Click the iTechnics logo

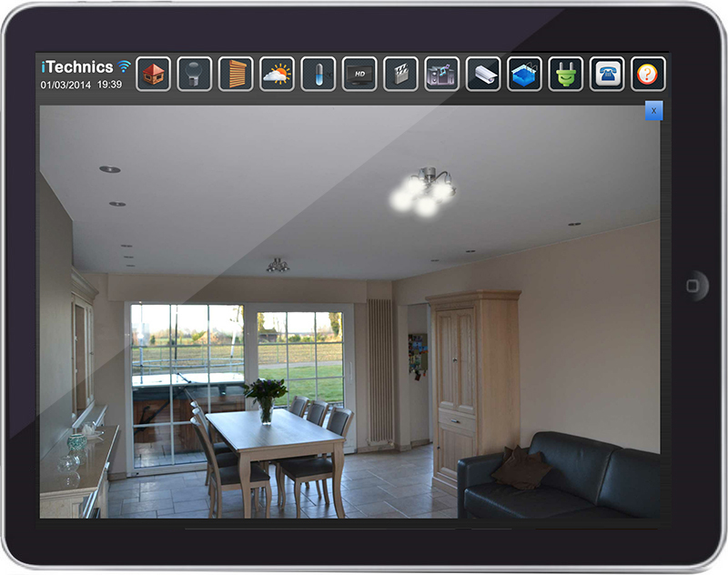point(77,67)
